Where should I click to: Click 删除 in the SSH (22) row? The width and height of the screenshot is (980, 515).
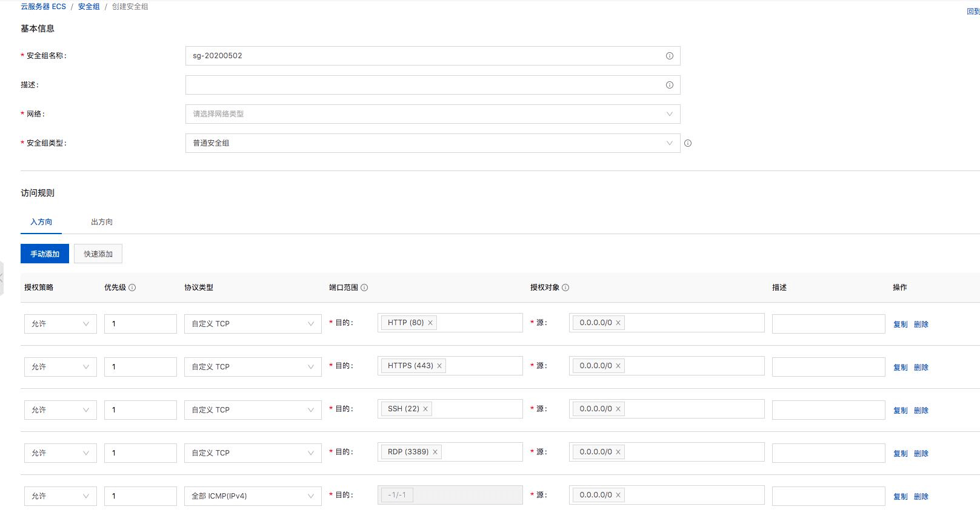(921, 411)
